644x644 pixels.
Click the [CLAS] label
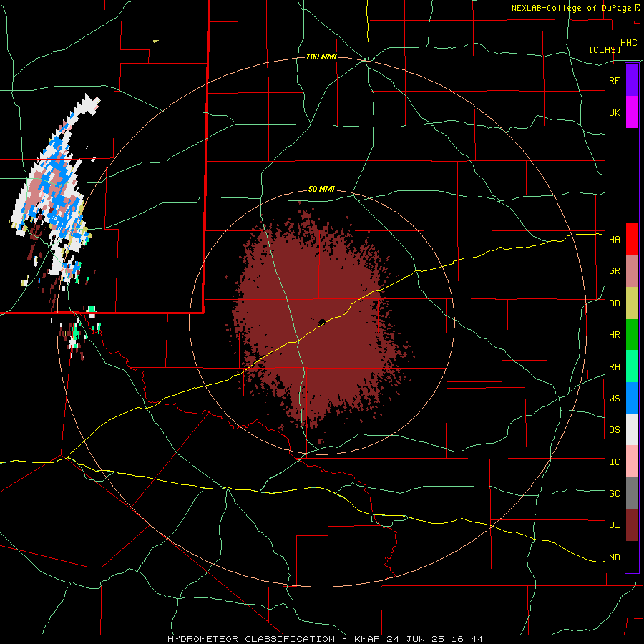[x=605, y=49]
